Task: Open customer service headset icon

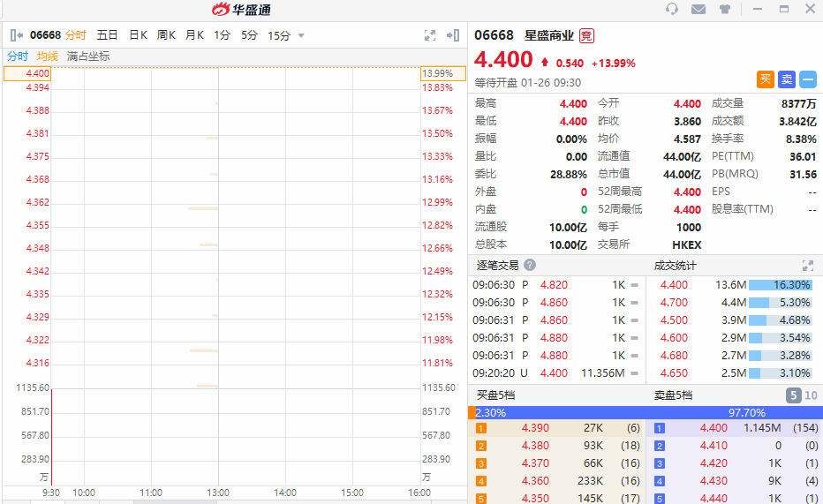Action: 672,10
